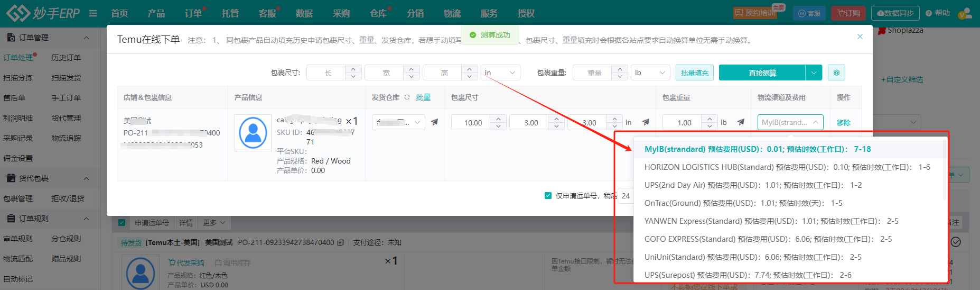
Task: Open the 'lb' weight unit dropdown
Action: pos(650,72)
